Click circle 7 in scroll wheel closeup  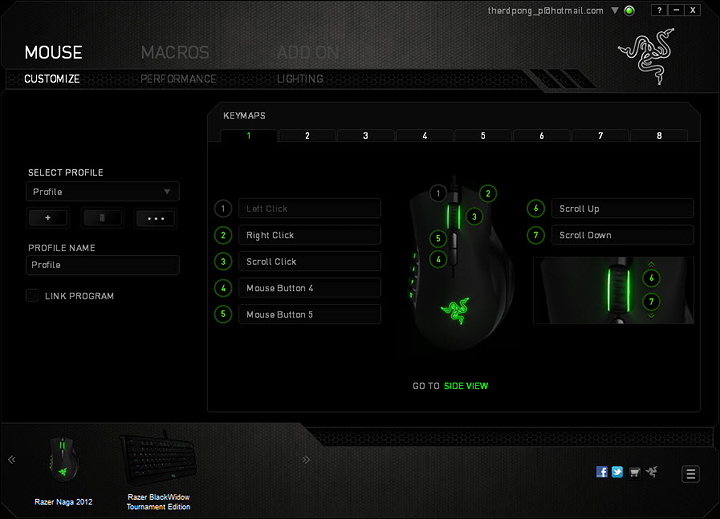pyautogui.click(x=651, y=302)
